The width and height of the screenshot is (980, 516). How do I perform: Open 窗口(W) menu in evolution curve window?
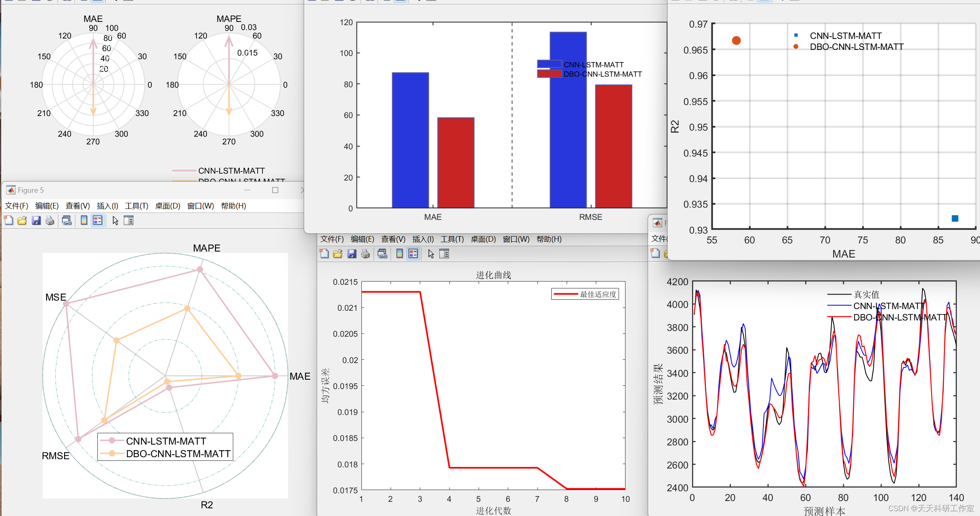pos(516,239)
